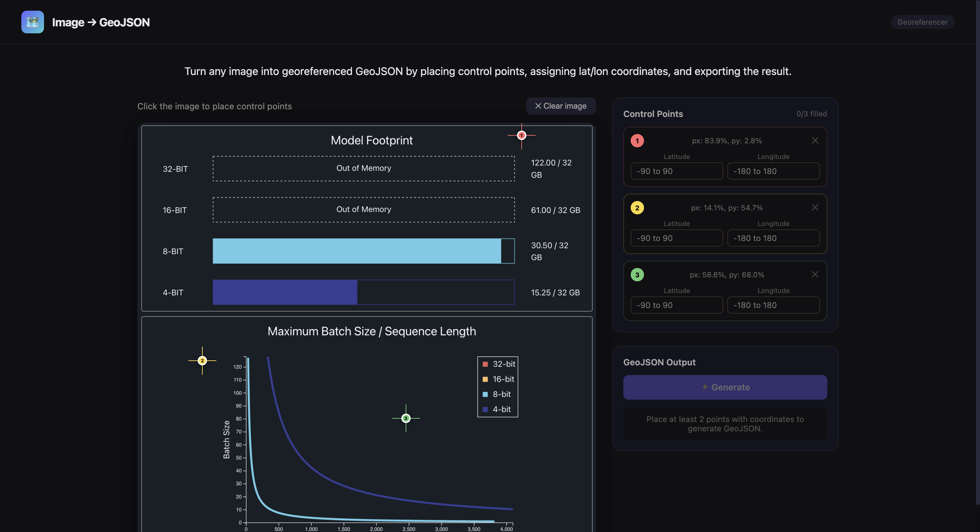Click the page's vertical scrollbar
This screenshot has height=532, width=980.
pyautogui.click(x=977, y=251)
